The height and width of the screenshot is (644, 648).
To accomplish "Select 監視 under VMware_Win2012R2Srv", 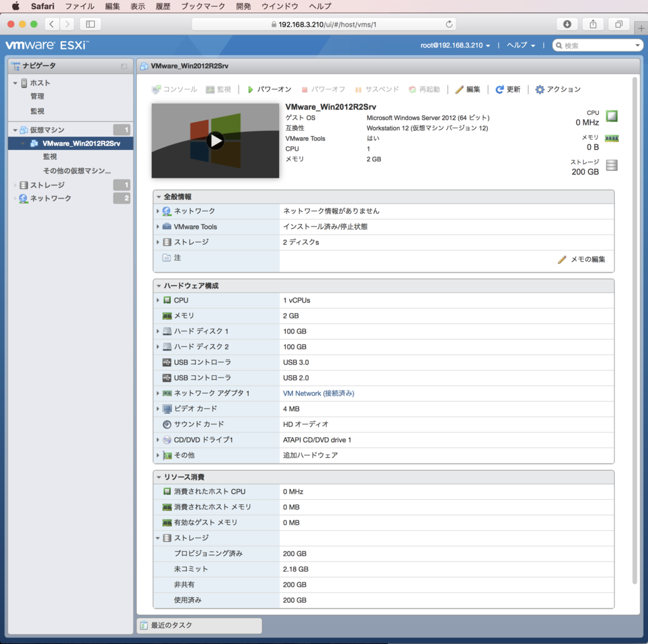I will coord(50,156).
